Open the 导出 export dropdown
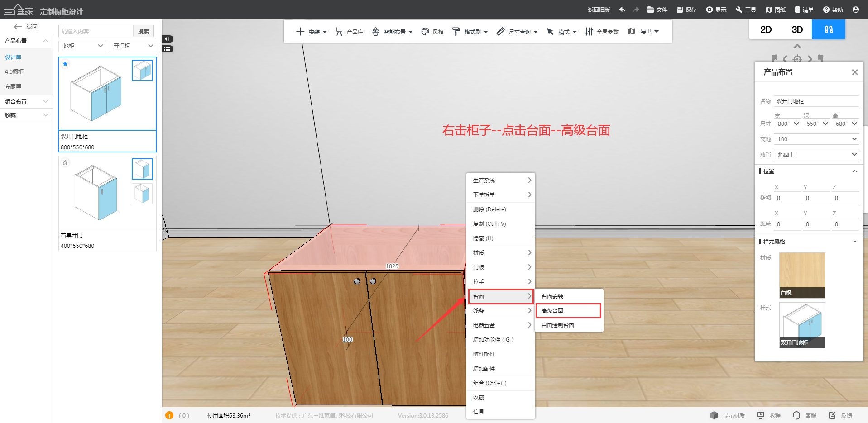Screen dimensions: 868x423 (x=643, y=32)
